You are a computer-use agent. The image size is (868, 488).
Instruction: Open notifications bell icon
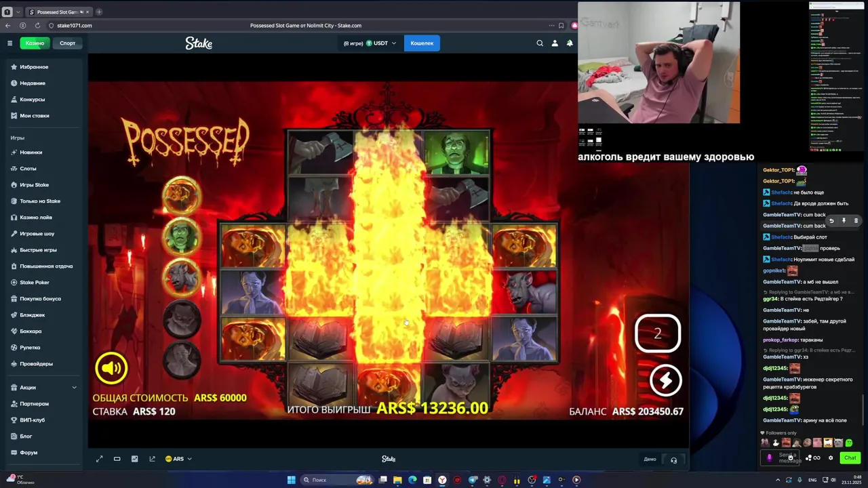tap(570, 43)
